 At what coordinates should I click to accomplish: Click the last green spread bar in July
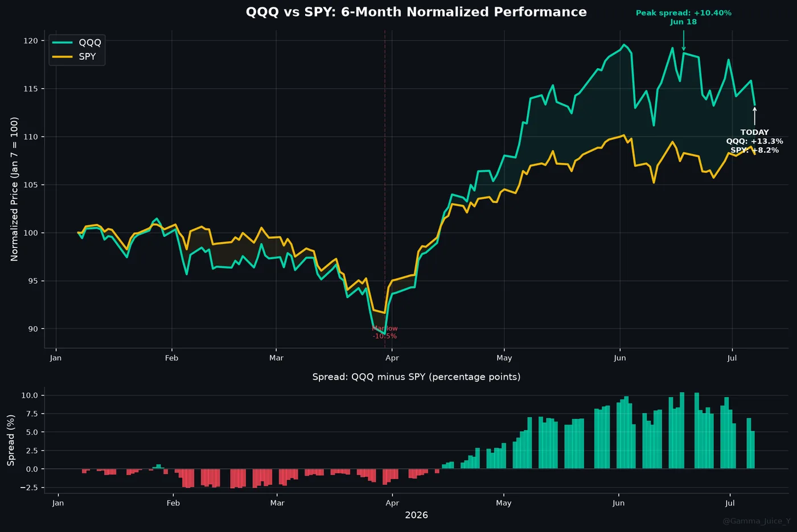point(753,450)
